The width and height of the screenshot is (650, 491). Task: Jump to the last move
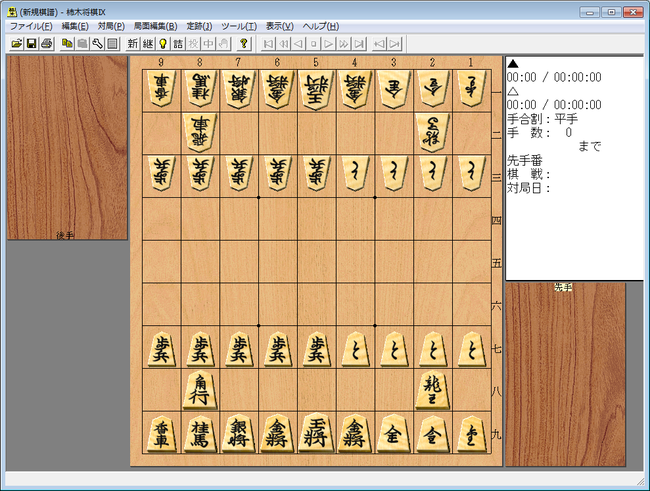pyautogui.click(x=359, y=44)
